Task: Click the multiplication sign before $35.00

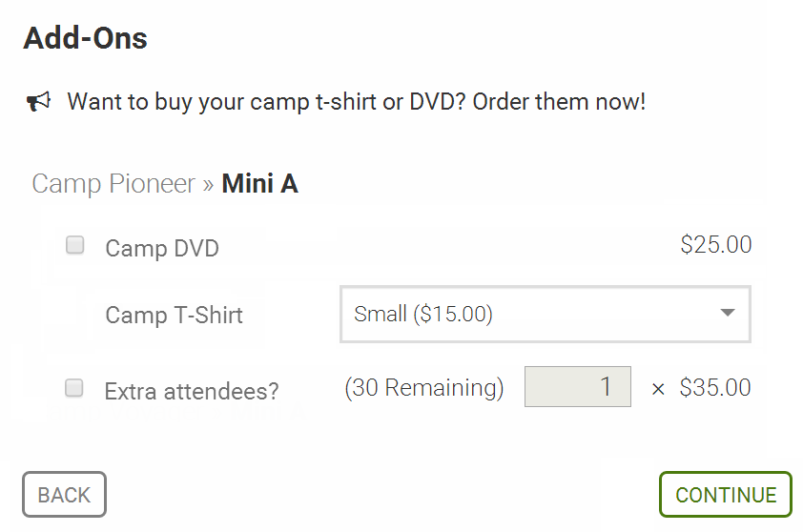Action: point(658,390)
